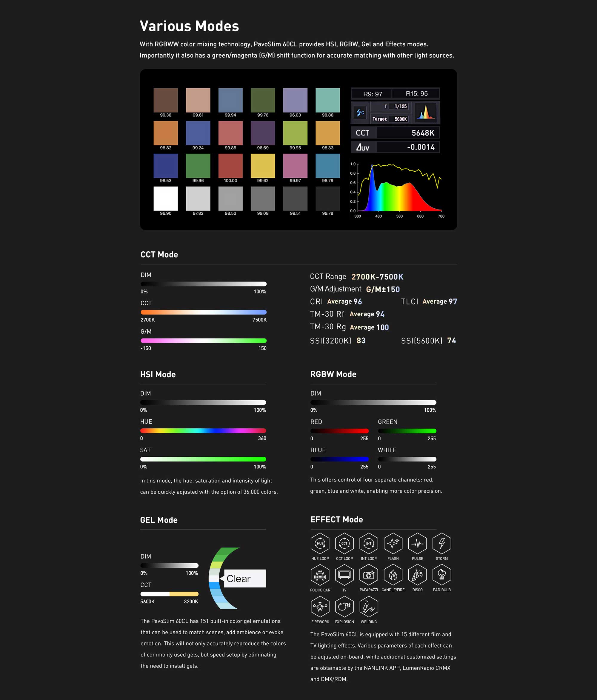Click the DISCO effect icon

point(417,575)
